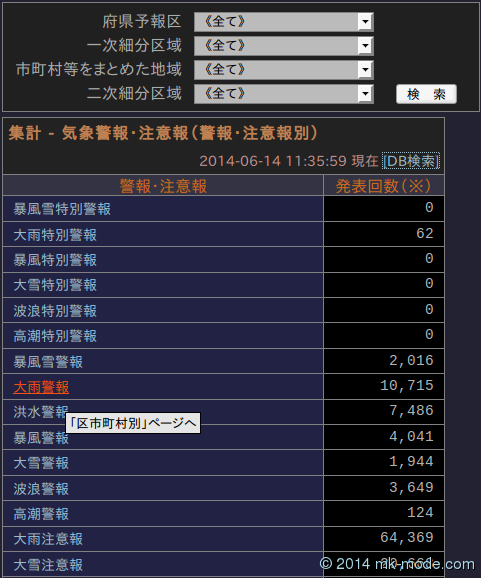Select the 大雨注意報 row label

click(48, 539)
